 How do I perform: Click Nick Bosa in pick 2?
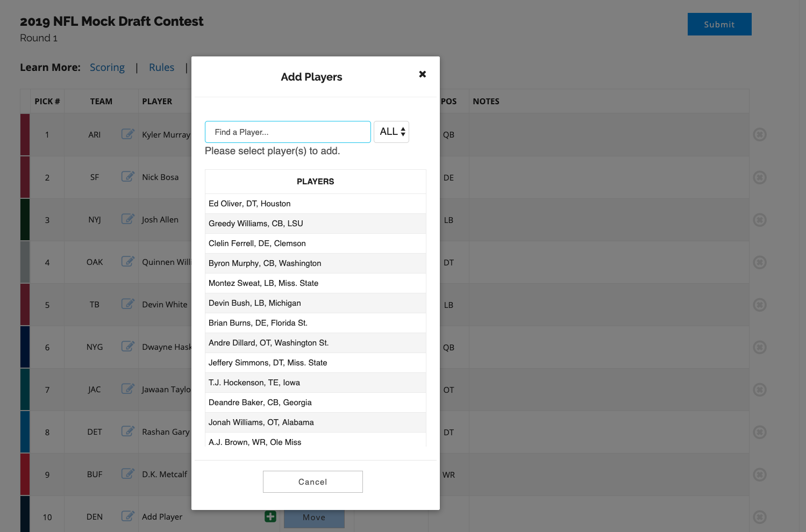[x=160, y=177]
